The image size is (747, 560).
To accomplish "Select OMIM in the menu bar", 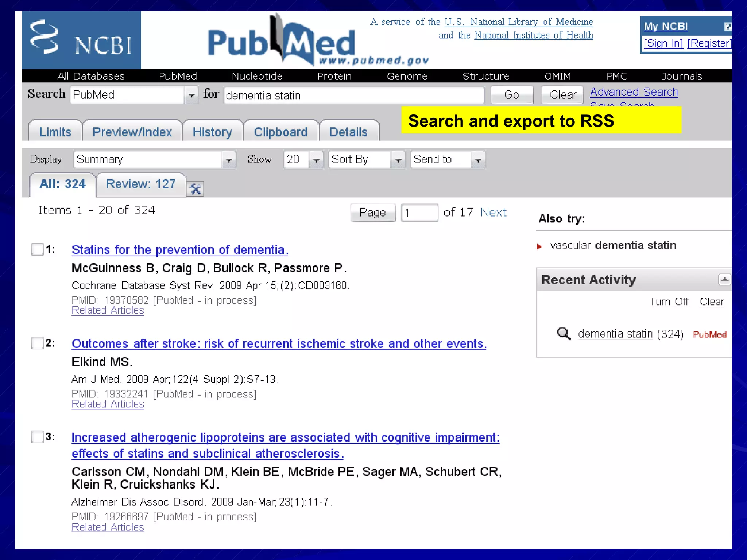I will (557, 76).
